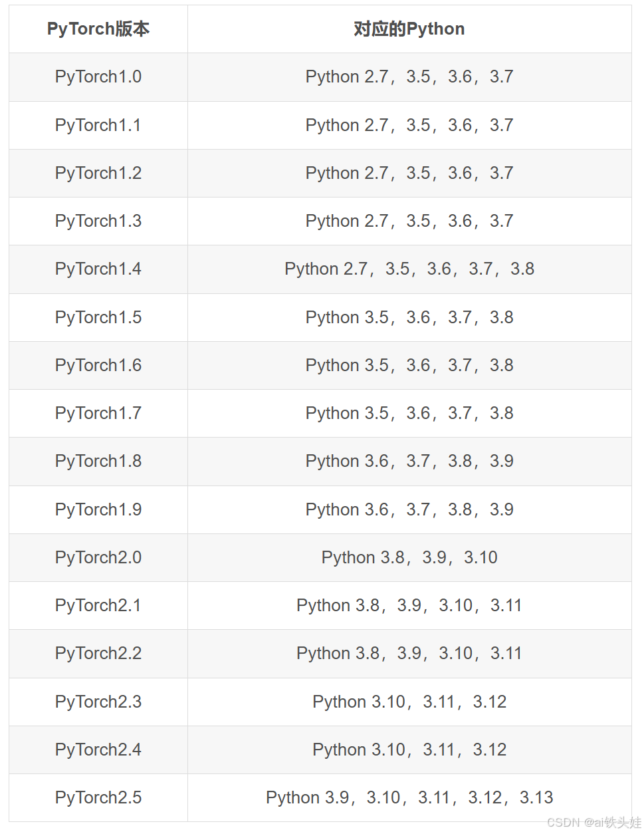Image resolution: width=644 pixels, height=834 pixels.
Task: Click Python versions cell for PyTorch1.8
Action: 409,462
